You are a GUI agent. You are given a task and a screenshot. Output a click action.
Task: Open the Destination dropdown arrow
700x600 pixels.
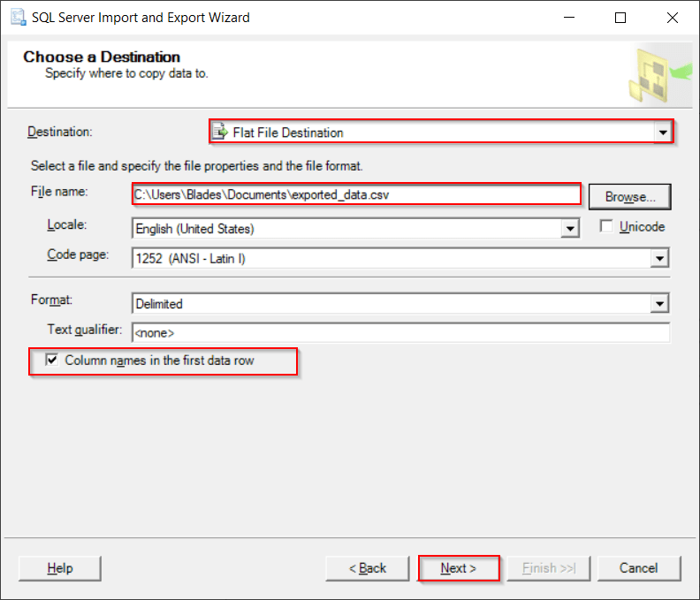point(663,133)
